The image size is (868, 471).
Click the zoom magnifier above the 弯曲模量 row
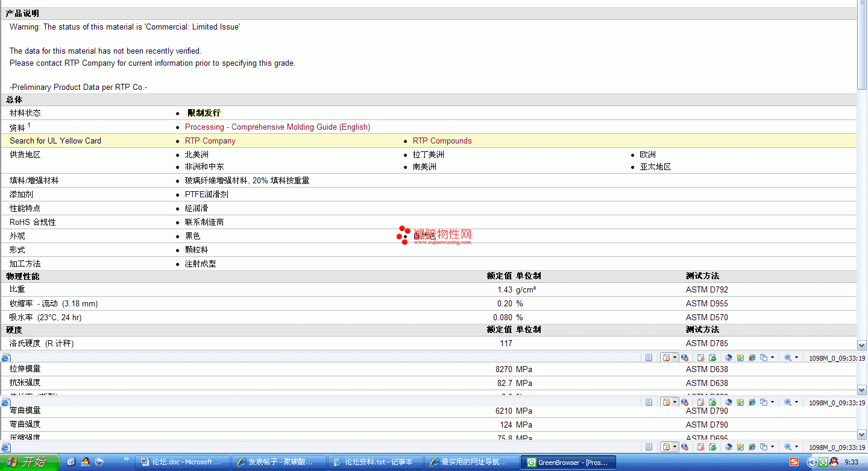point(788,402)
